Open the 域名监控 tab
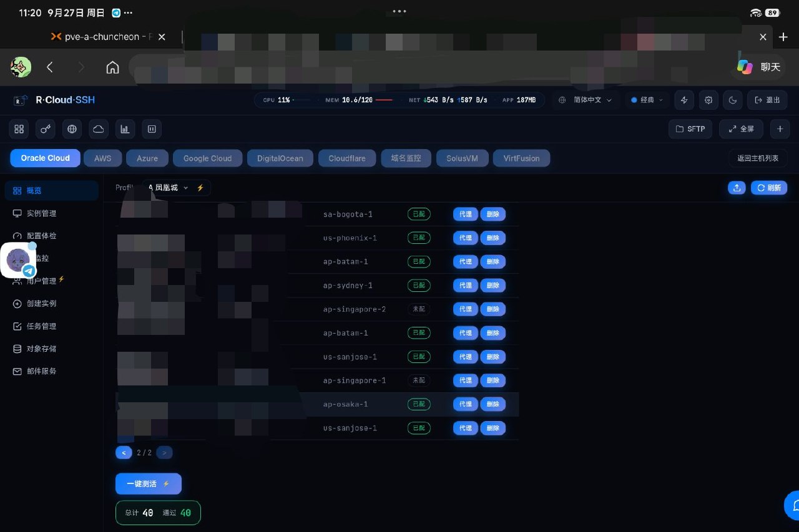Screen dimensions: 799x532 [406, 158]
